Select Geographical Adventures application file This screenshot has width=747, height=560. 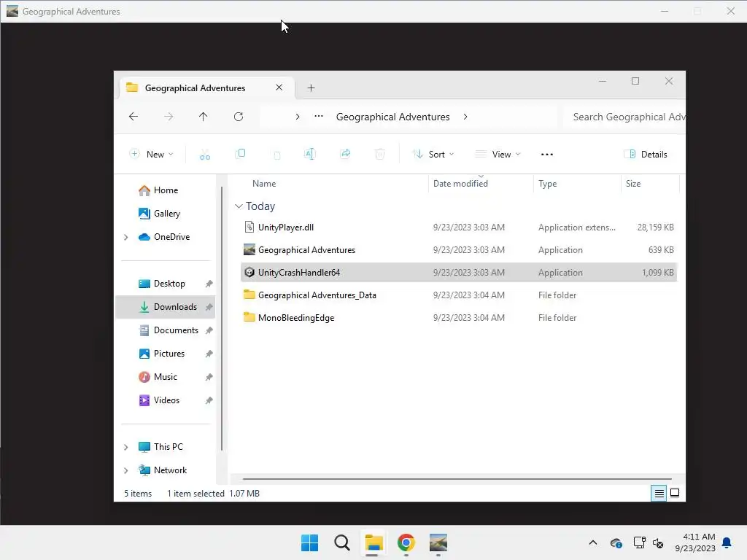[x=458, y=250]
